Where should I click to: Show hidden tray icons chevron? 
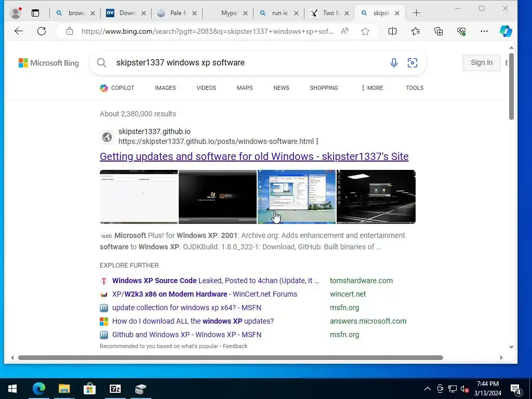(428, 389)
